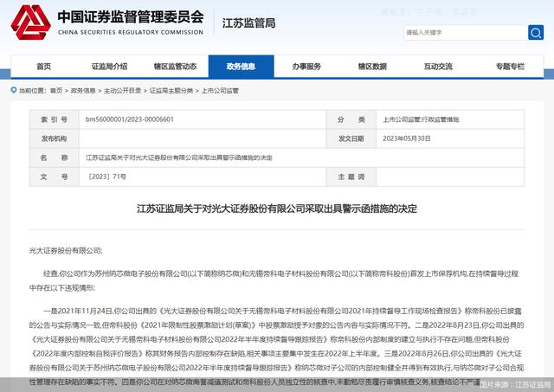
Task: Open the 办事服务 navigation tab
Action: pyautogui.click(x=306, y=67)
